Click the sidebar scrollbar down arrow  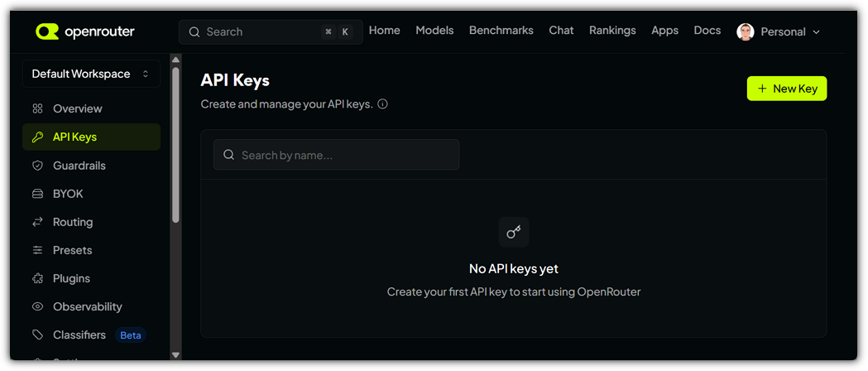click(175, 354)
